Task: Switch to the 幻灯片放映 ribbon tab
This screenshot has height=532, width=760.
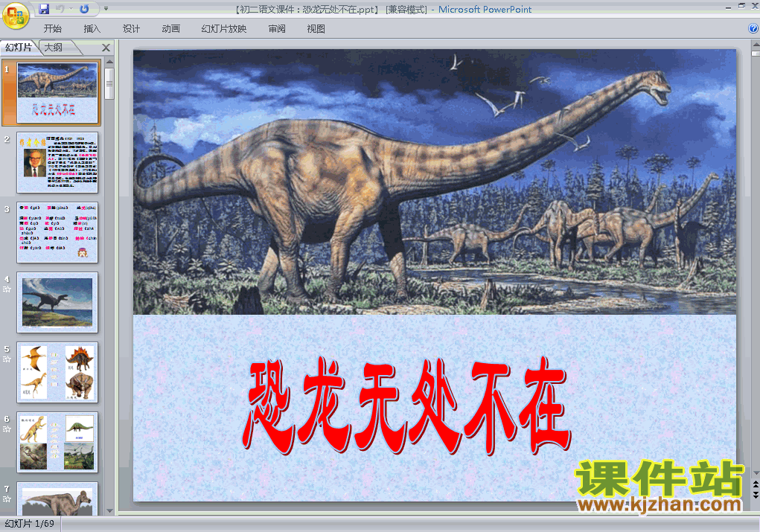Action: point(224,29)
